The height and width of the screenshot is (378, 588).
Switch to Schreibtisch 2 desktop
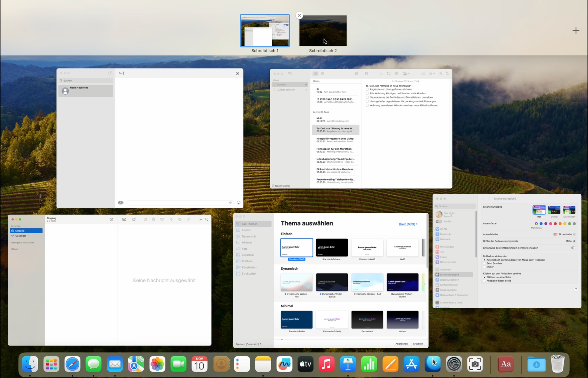click(323, 31)
